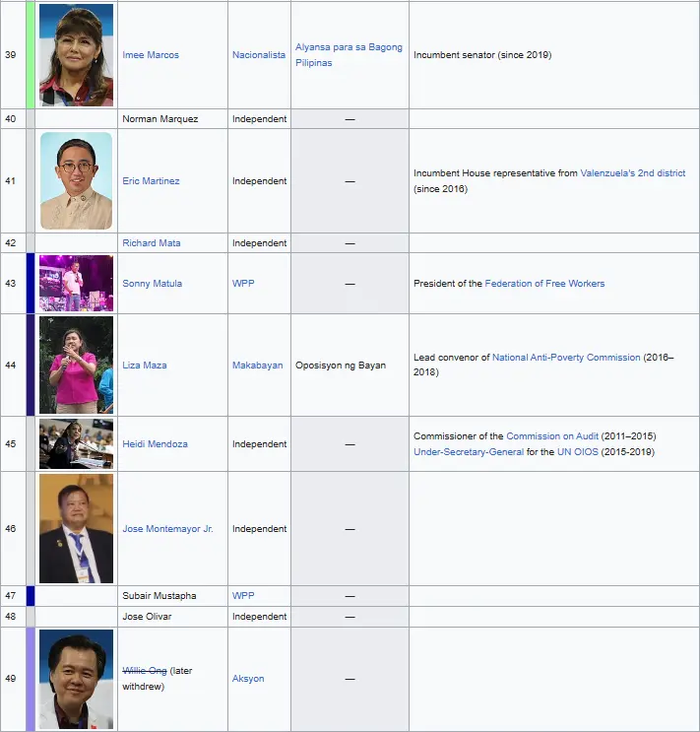Viewport: 700px width, 732px height.
Task: Select row number 48
Action: coord(10,616)
